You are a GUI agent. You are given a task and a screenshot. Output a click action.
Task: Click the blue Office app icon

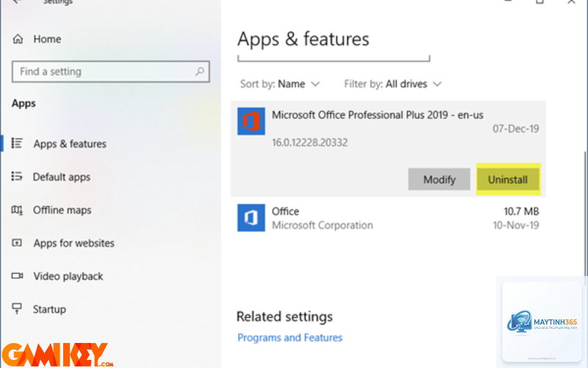[251, 218]
